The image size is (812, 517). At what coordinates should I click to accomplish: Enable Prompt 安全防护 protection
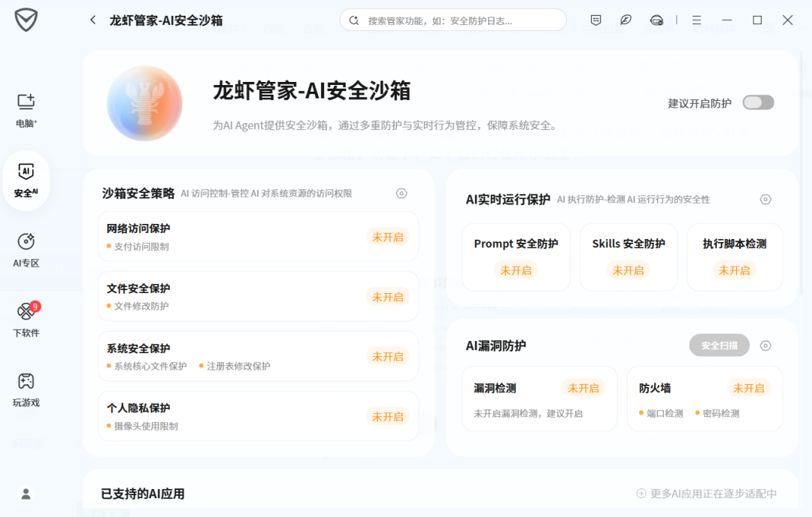click(x=516, y=271)
